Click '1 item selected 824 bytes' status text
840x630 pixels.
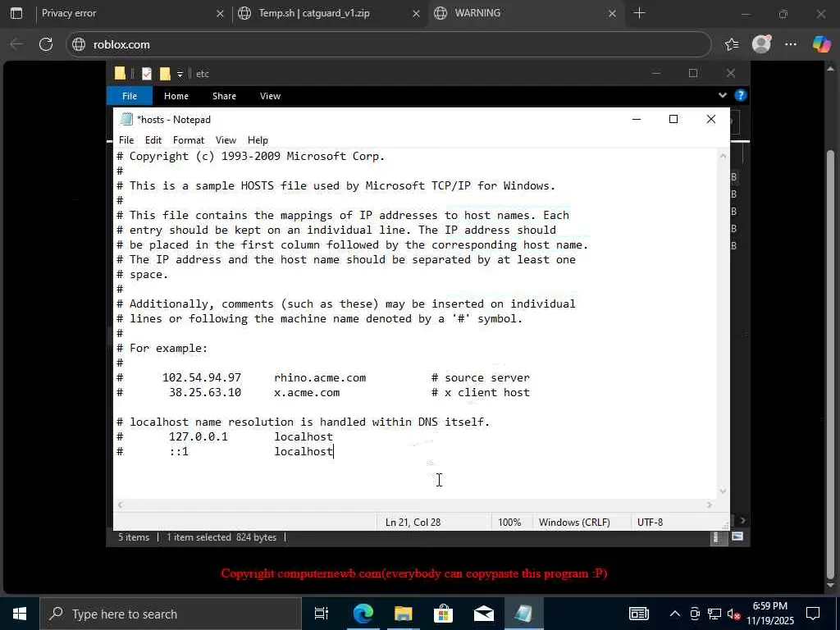click(x=221, y=536)
